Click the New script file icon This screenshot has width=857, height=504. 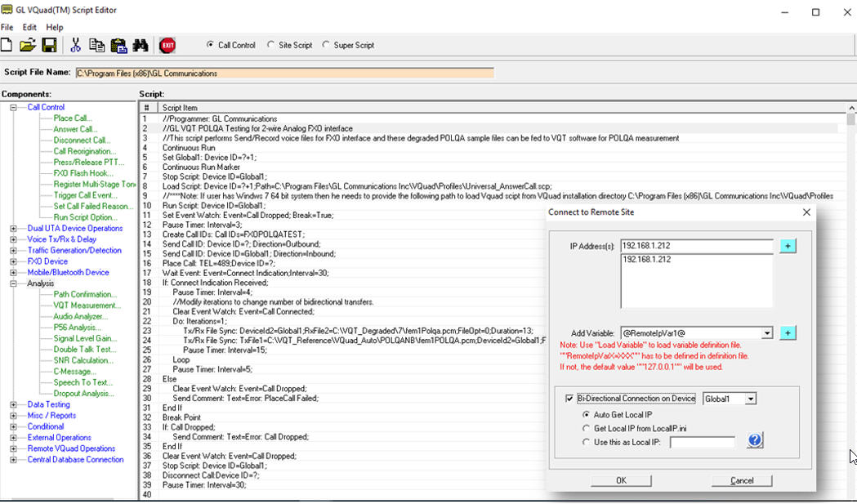pyautogui.click(x=7, y=45)
